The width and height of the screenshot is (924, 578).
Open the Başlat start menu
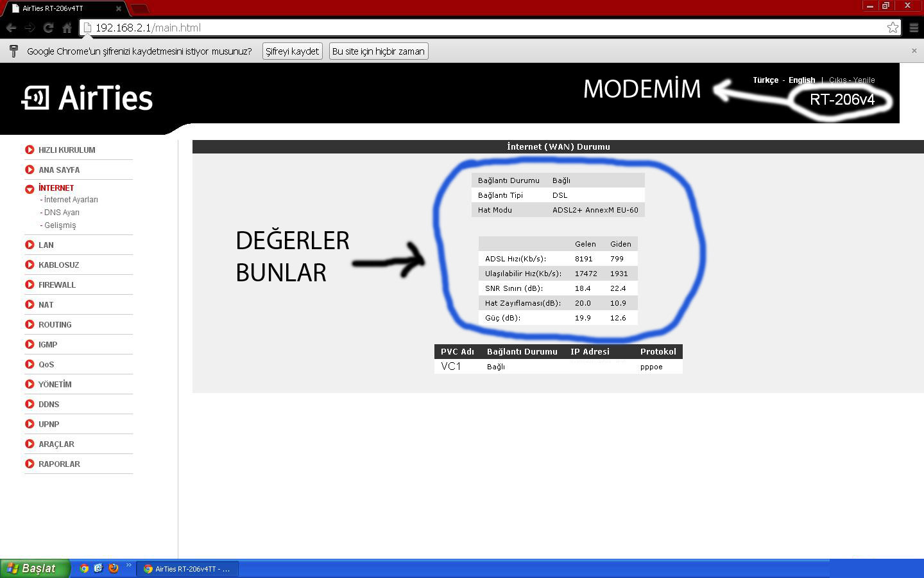click(x=35, y=568)
